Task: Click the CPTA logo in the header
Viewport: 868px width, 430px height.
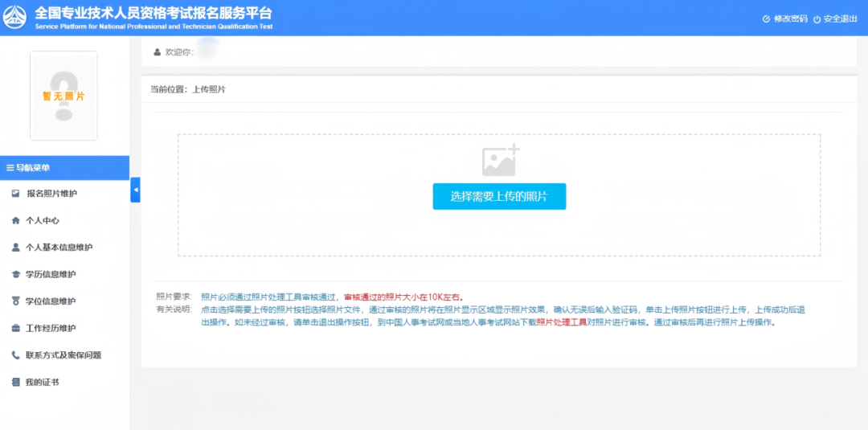Action: [15, 18]
